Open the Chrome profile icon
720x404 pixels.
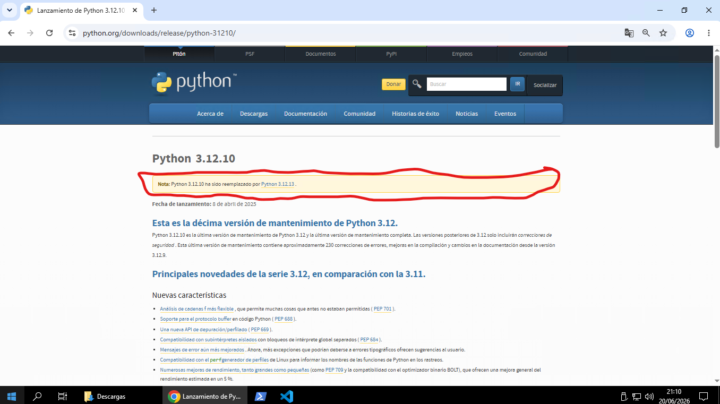tap(690, 33)
